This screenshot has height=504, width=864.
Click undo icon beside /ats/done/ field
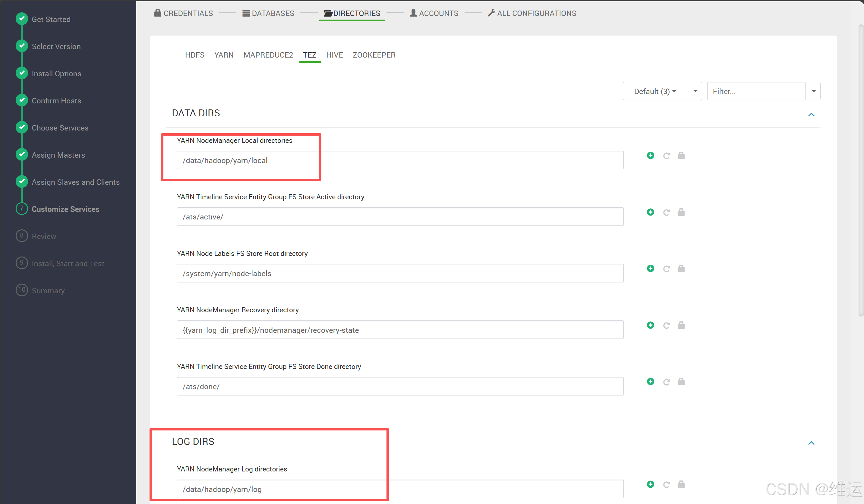(666, 382)
